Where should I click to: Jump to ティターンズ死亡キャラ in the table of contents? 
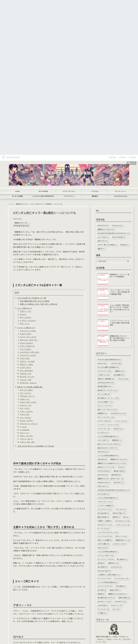point(26,328)
